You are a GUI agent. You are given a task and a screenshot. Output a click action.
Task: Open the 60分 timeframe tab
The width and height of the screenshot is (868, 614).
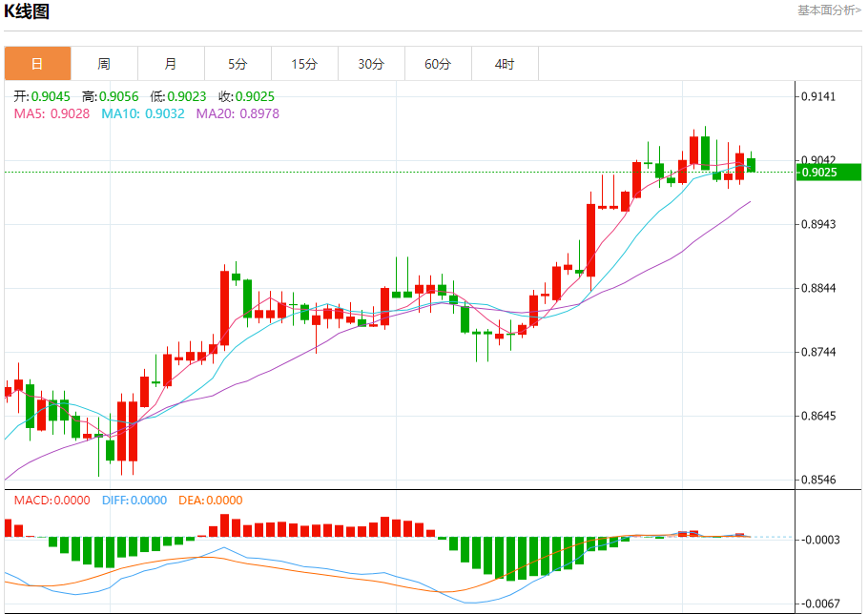tap(438, 64)
